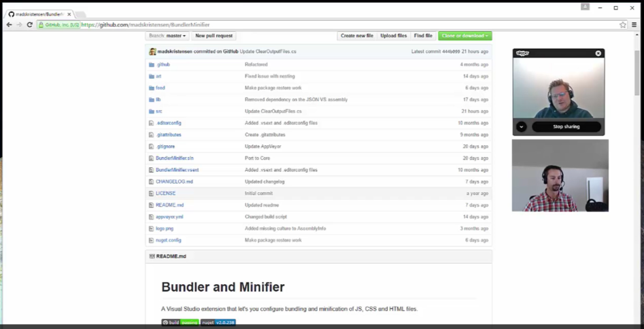Open 'Port to Core' commit message
This screenshot has height=329, width=644.
[x=257, y=158]
